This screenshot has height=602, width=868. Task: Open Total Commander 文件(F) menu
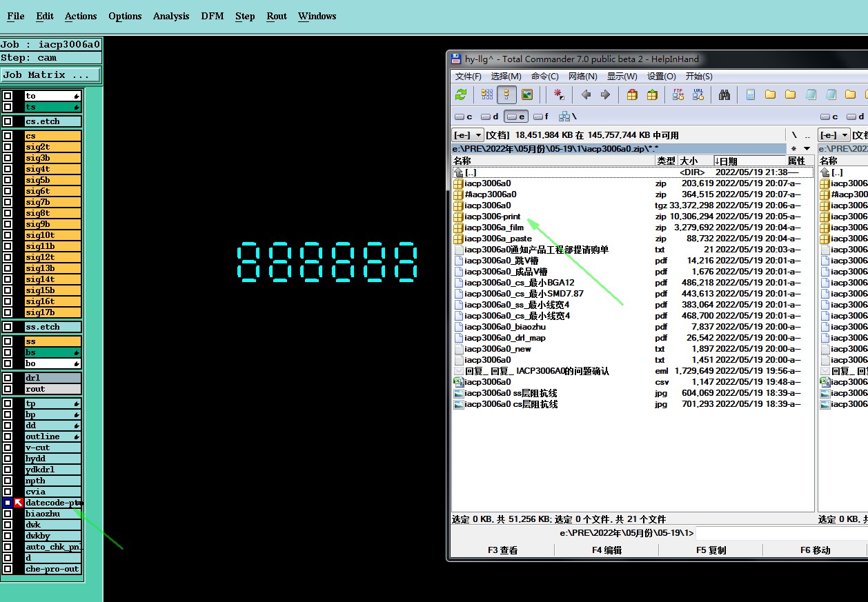468,76
